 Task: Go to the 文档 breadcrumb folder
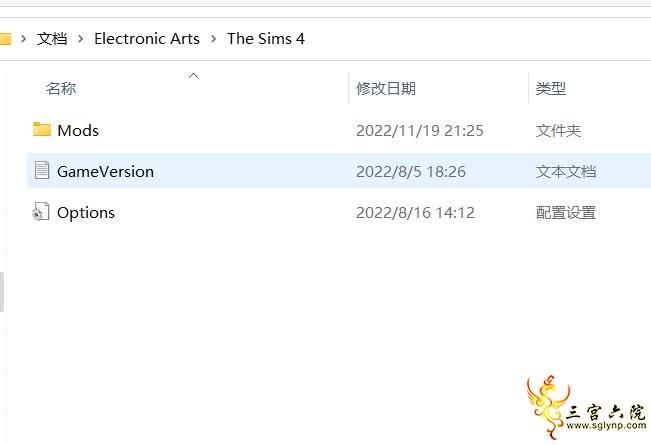point(52,39)
